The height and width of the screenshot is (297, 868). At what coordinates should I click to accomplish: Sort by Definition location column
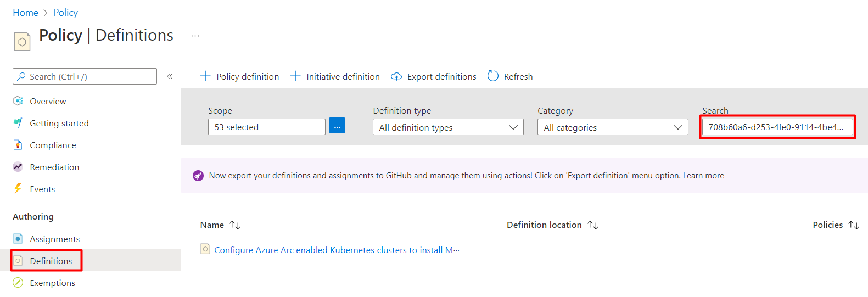coord(593,225)
